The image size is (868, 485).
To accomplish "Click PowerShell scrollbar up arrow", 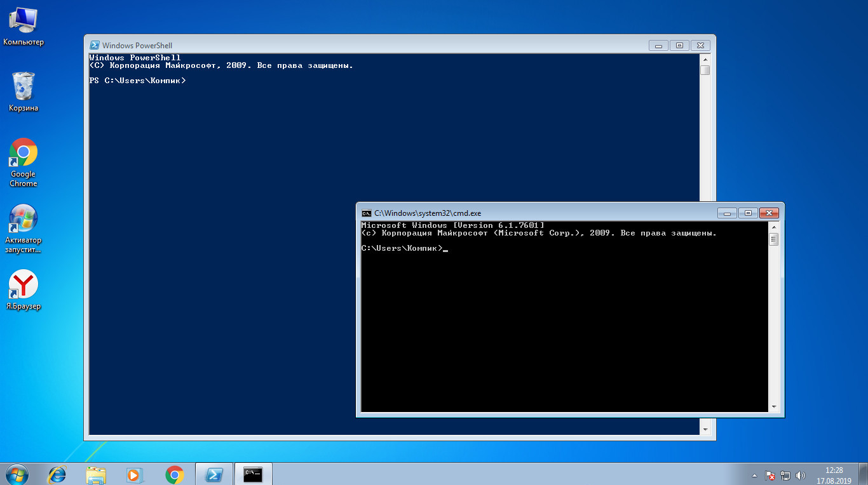I will 705,59.
